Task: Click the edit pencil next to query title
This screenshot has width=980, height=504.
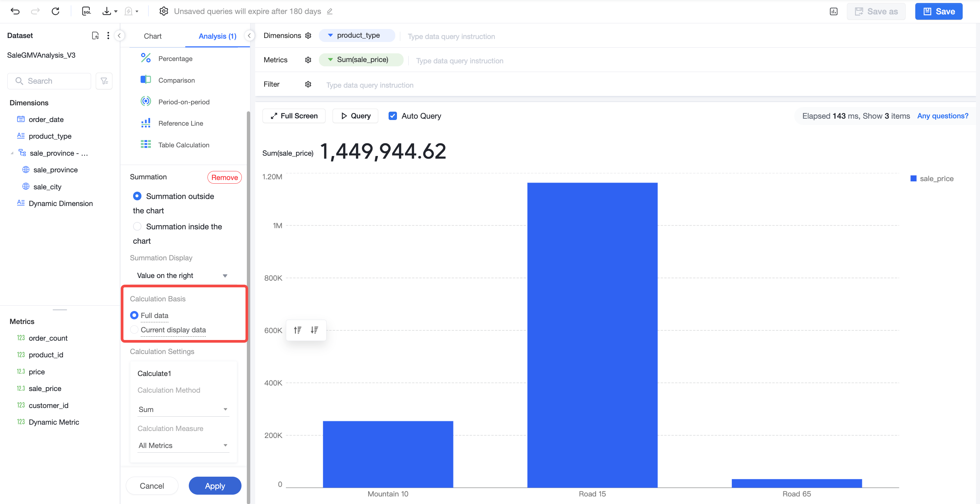Action: point(330,11)
